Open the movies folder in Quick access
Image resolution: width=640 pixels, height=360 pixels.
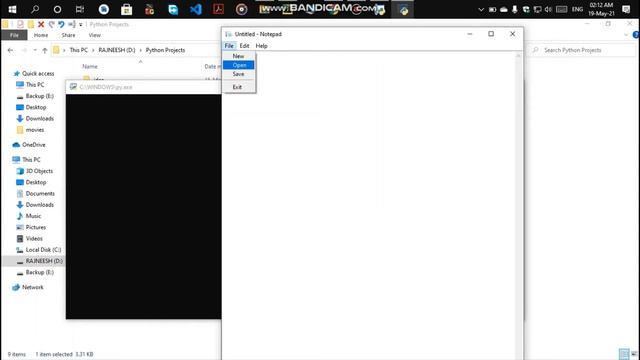point(35,130)
